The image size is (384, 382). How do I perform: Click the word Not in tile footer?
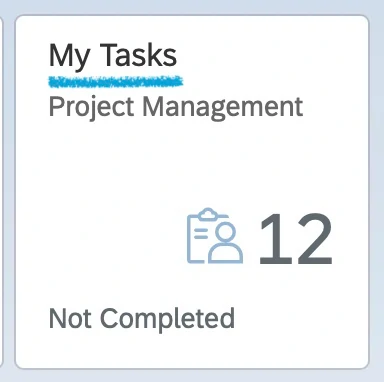70,318
